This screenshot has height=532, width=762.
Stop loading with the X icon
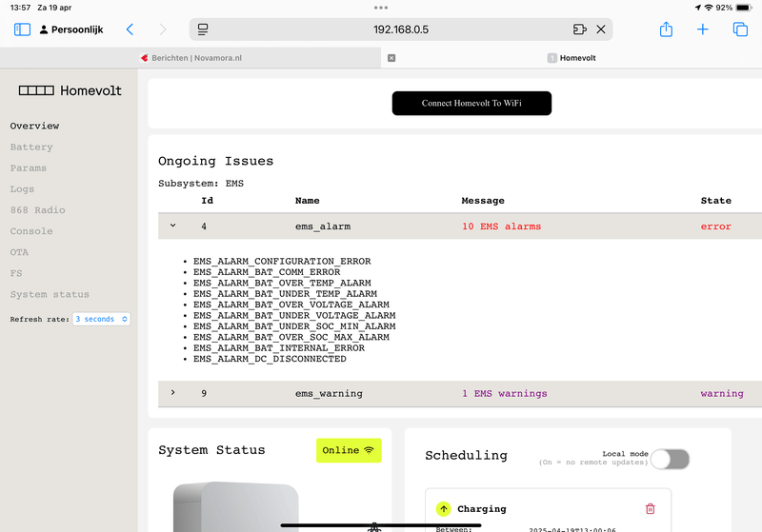(601, 30)
